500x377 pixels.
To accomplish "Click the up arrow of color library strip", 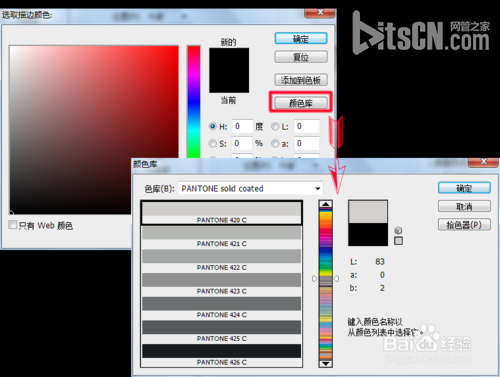I will pos(326,204).
